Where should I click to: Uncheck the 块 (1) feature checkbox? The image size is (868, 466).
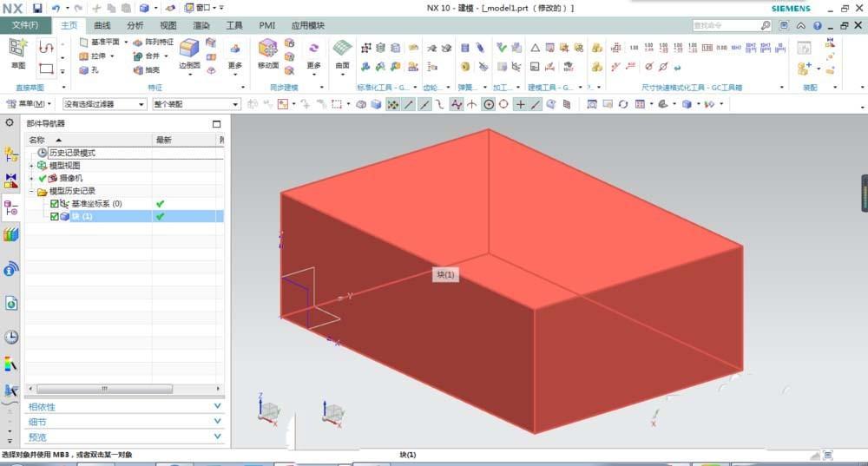pos(55,216)
